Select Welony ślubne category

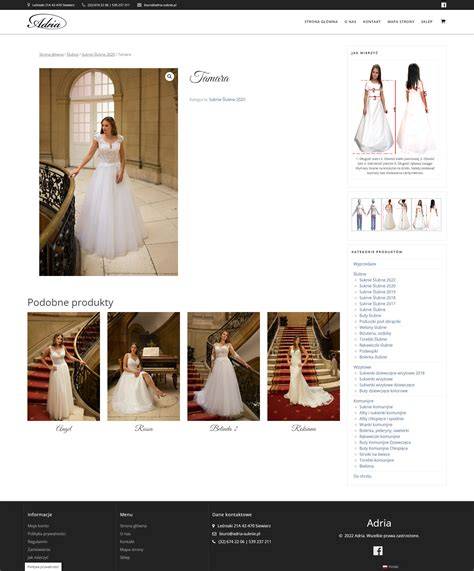click(373, 327)
